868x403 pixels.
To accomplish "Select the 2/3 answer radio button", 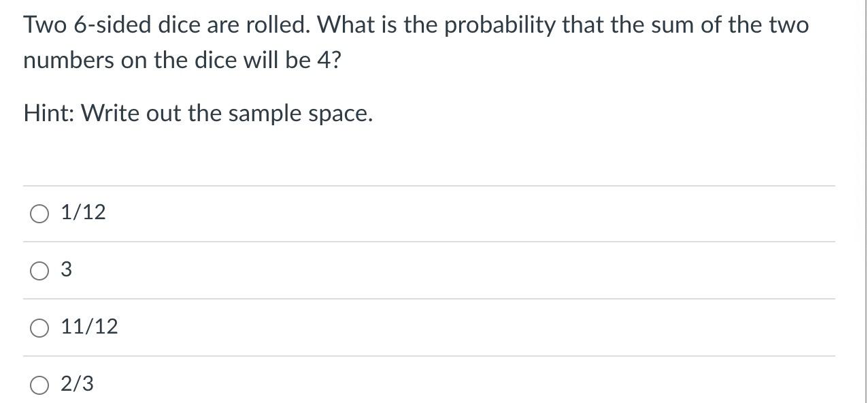I will tap(39, 384).
